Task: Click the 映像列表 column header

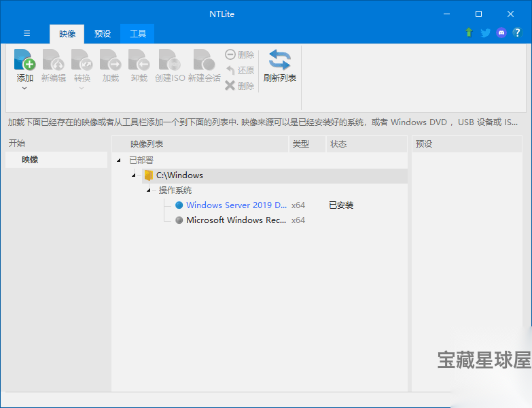Action: 200,144
